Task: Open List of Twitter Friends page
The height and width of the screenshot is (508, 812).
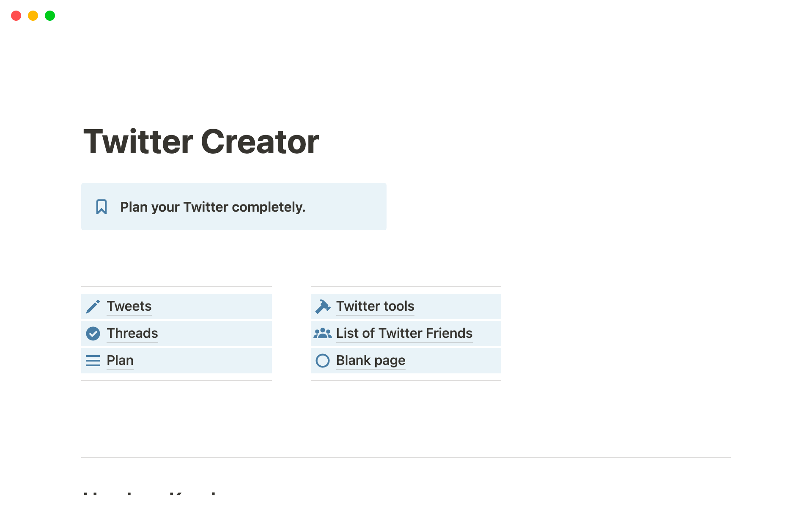Action: (x=404, y=333)
